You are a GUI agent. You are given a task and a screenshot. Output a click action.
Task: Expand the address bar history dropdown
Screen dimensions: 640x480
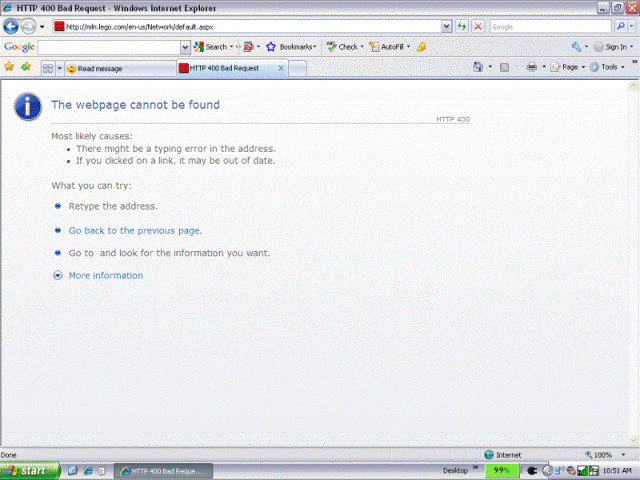[x=447, y=27]
